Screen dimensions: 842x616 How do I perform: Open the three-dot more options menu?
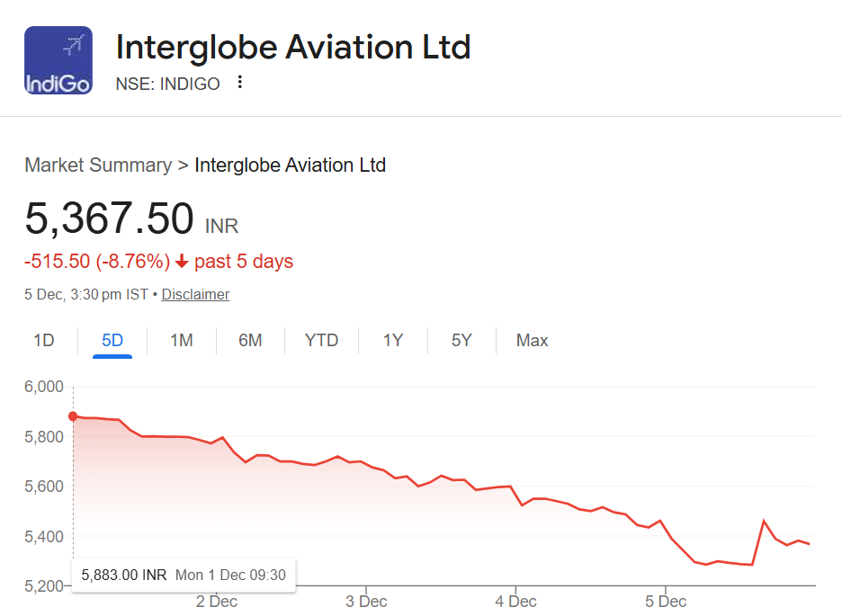239,83
